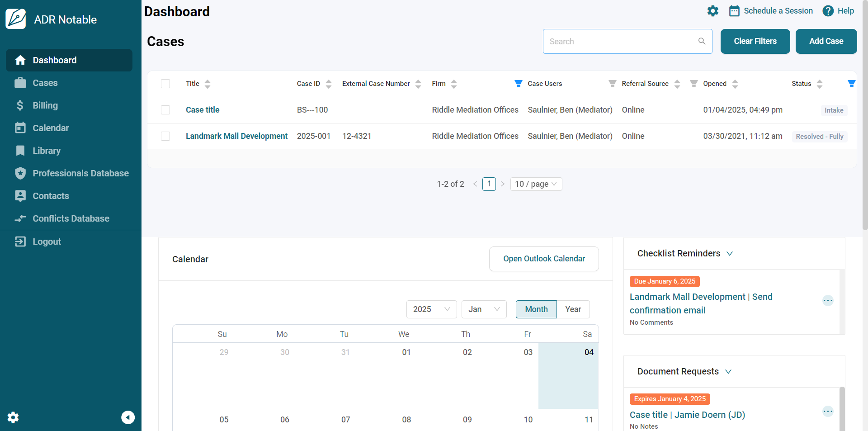Open options menu for Landmark Mall reminder
Image resolution: width=868 pixels, height=431 pixels.
click(827, 301)
